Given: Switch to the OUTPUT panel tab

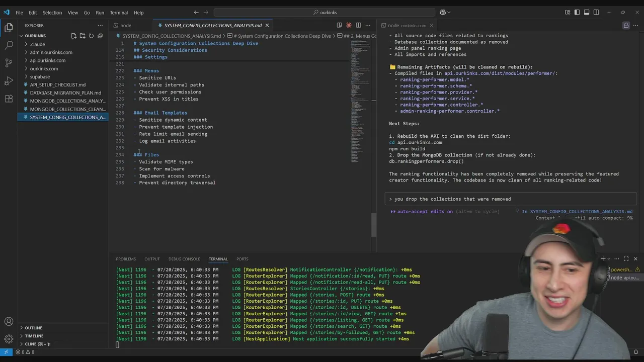Looking at the screenshot, I should pyautogui.click(x=152, y=259).
